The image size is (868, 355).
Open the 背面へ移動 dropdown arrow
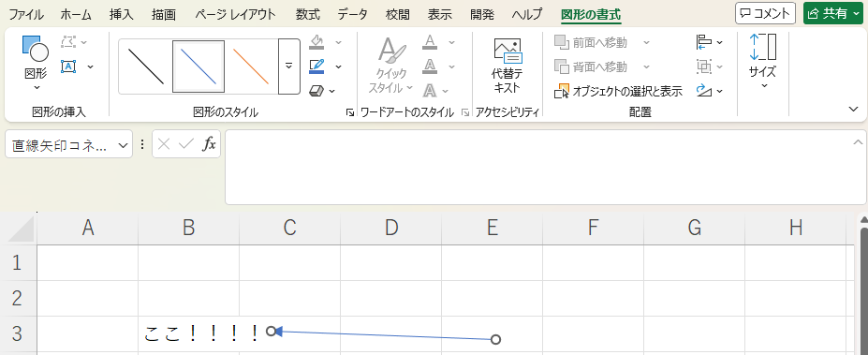coord(646,67)
